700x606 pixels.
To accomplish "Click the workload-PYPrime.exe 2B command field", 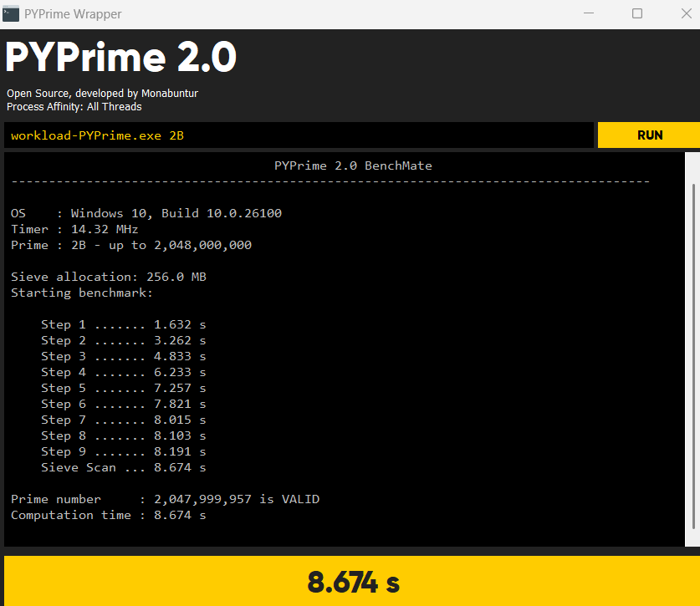I will pos(299,135).
